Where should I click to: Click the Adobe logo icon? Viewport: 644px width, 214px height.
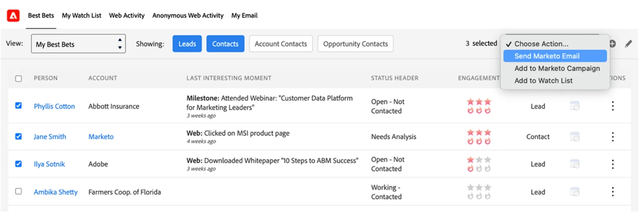point(13,16)
